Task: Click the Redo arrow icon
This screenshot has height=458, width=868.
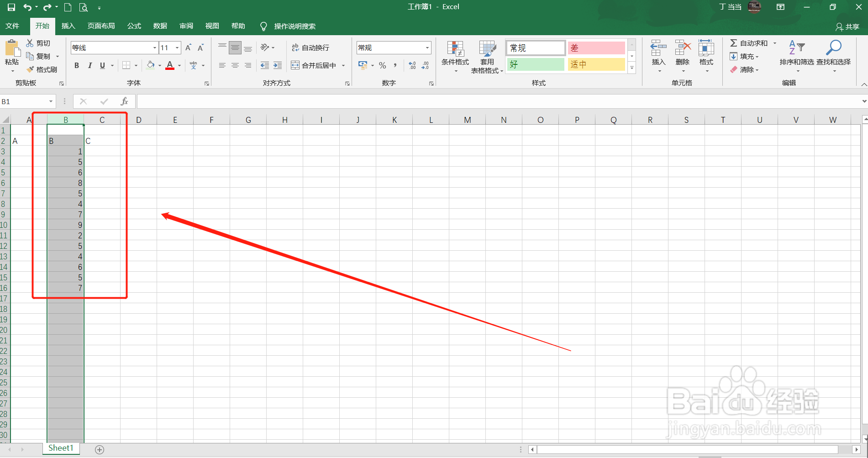Action: (47, 7)
